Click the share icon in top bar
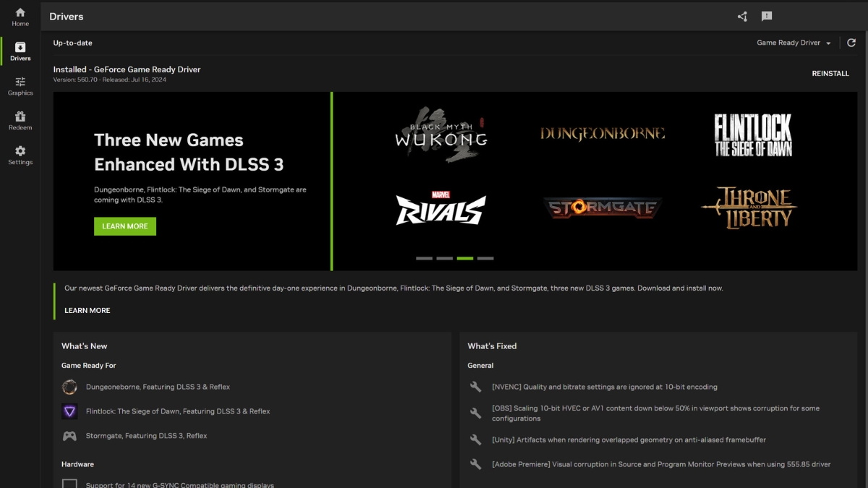 [x=741, y=16]
